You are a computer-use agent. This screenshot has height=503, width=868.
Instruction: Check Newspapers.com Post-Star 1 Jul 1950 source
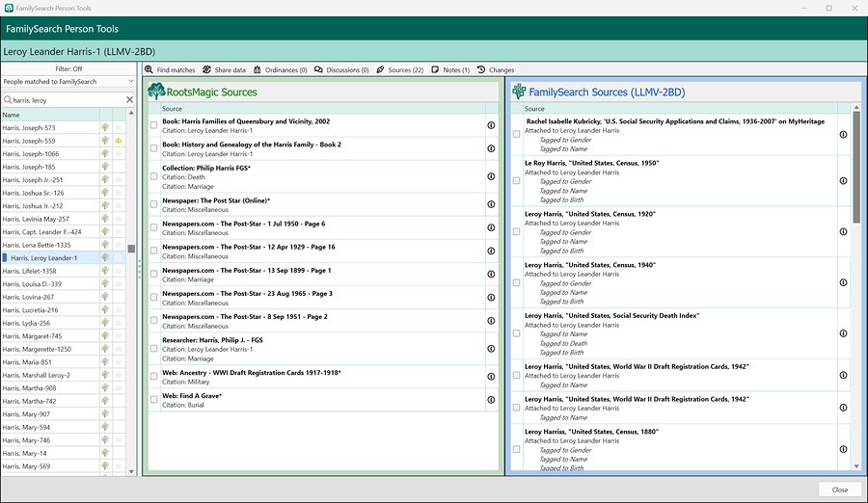[x=154, y=228]
